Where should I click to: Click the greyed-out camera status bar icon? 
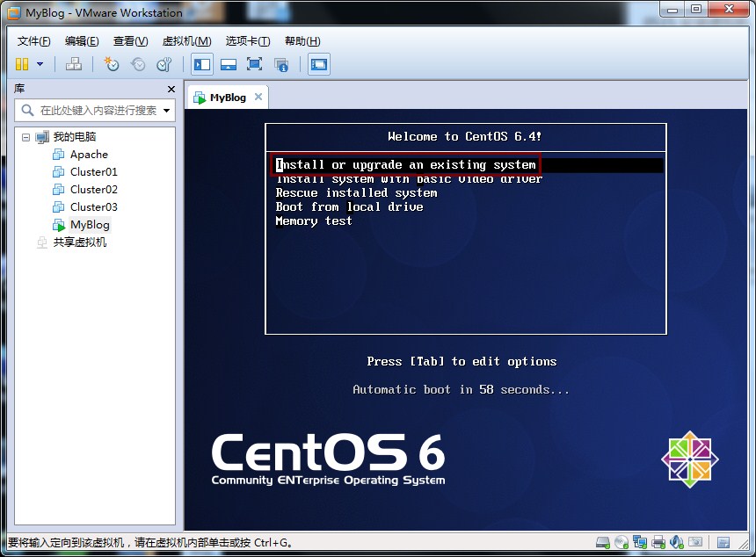click(x=695, y=542)
